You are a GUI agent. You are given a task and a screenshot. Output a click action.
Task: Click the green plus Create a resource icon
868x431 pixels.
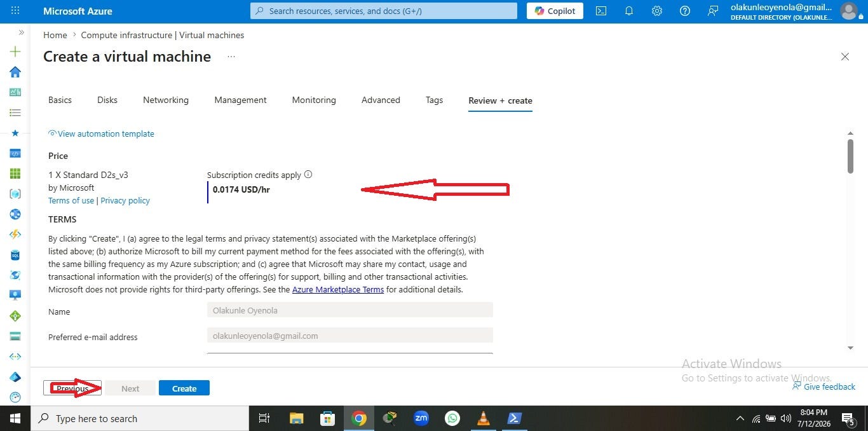(15, 51)
